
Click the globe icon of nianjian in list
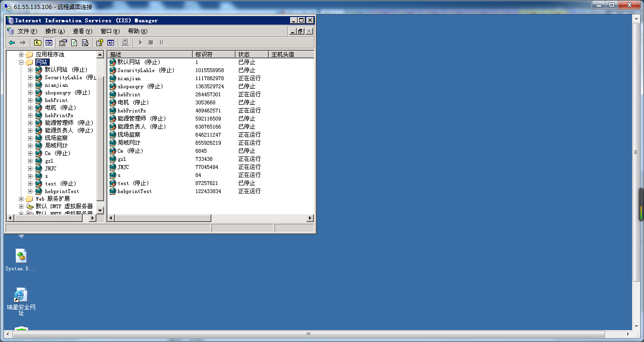point(113,78)
